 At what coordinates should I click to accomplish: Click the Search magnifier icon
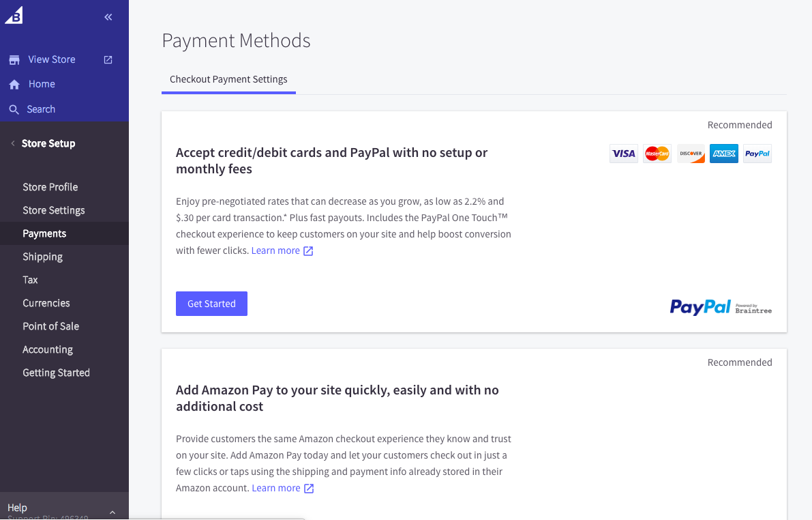(14, 109)
